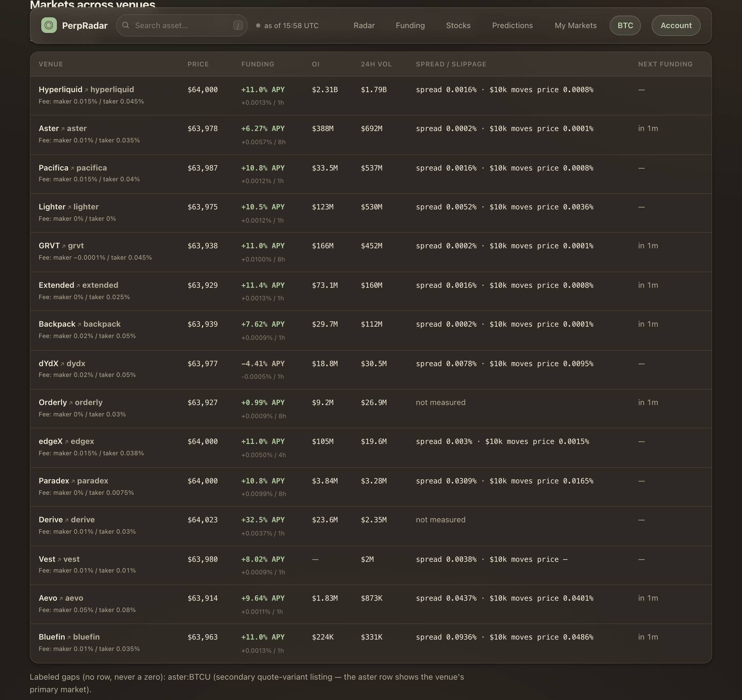
Task: Open the Aster external link arrow
Action: click(x=63, y=129)
